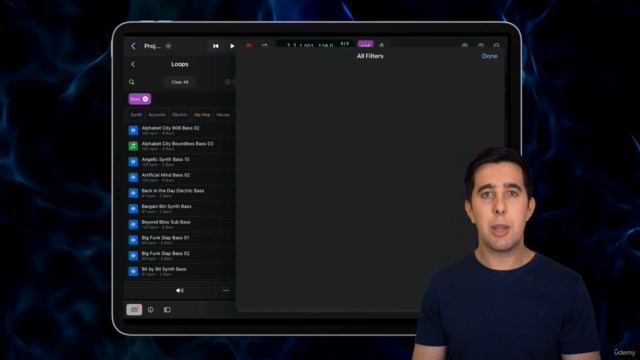The height and width of the screenshot is (360, 640).
Task: Start recording with the red Record button
Action: [248, 46]
